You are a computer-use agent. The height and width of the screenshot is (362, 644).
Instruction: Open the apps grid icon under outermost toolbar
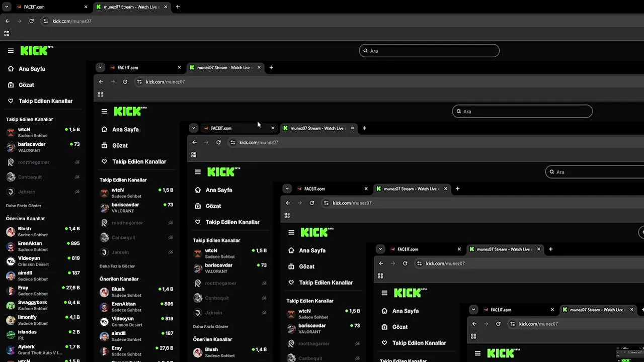coord(7,34)
